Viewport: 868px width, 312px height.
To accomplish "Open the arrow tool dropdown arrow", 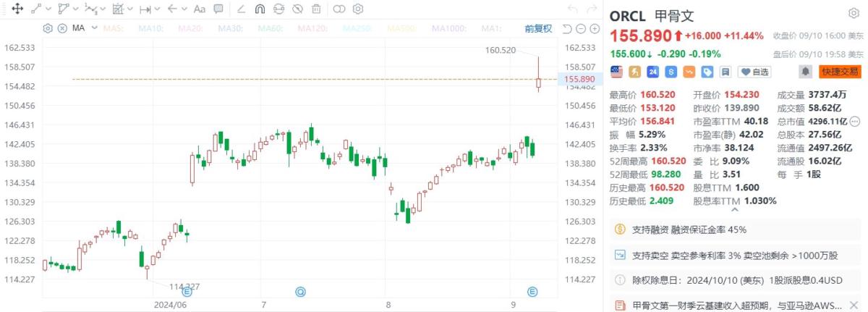I will click(184, 9).
